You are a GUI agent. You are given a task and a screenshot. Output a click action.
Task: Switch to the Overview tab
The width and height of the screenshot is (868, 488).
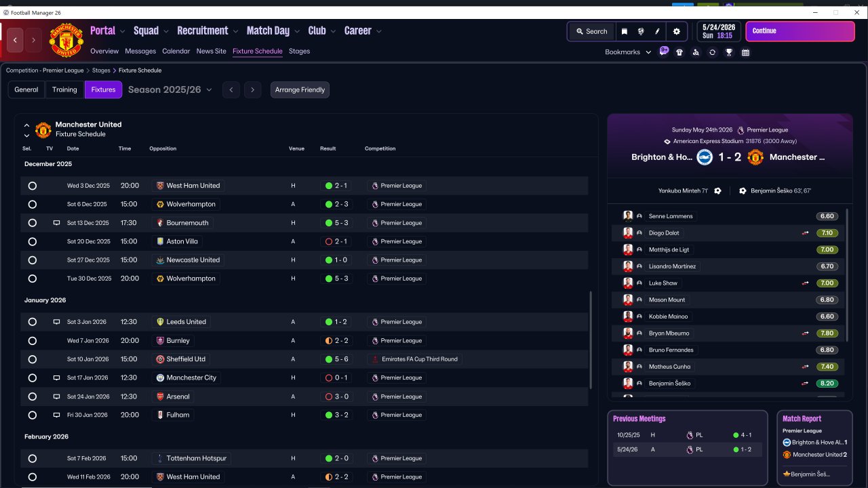[104, 52]
